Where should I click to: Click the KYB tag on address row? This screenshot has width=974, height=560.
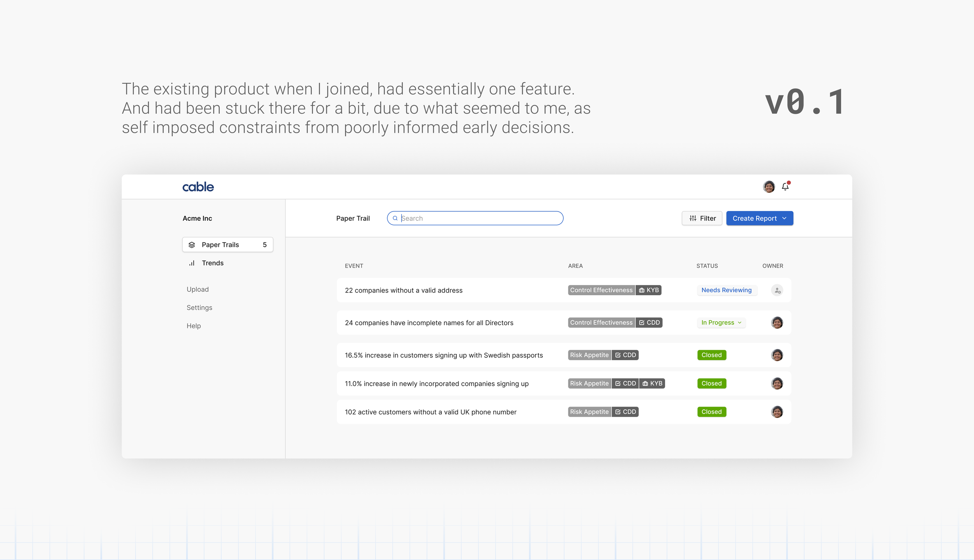(x=649, y=291)
